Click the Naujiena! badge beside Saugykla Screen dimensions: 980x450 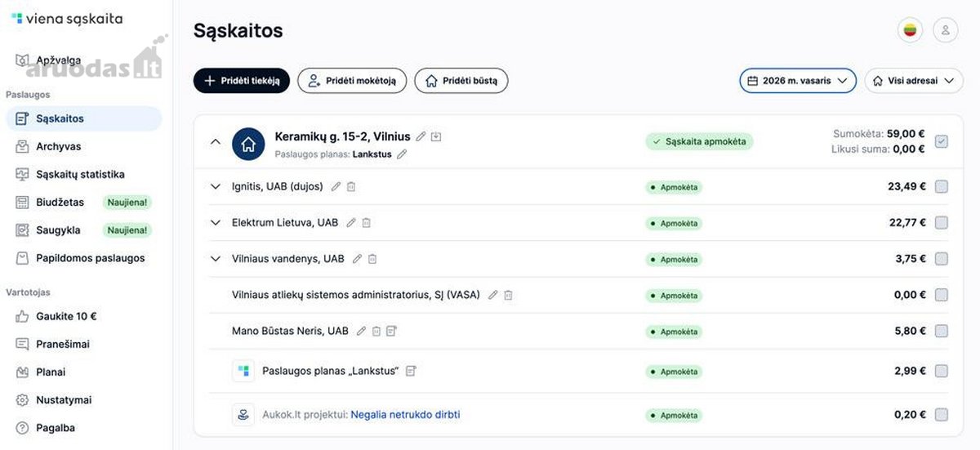click(127, 230)
